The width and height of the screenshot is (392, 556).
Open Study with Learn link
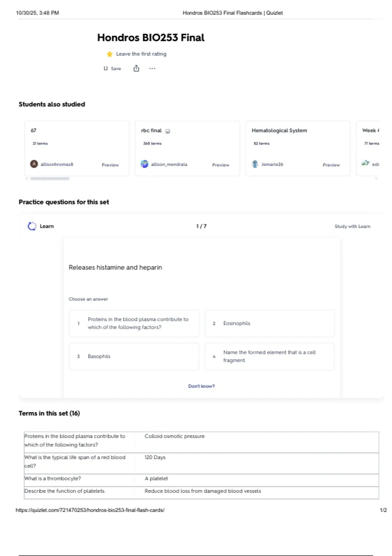pos(352,226)
